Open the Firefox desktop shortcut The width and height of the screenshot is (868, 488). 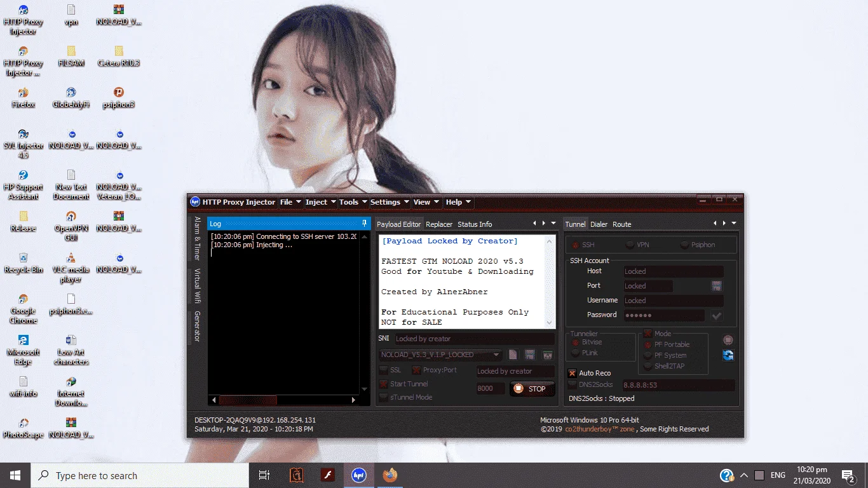23,97
